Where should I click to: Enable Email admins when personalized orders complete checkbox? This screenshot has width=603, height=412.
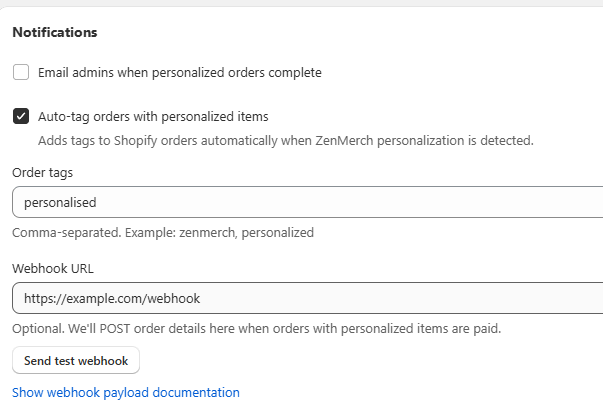[21, 72]
